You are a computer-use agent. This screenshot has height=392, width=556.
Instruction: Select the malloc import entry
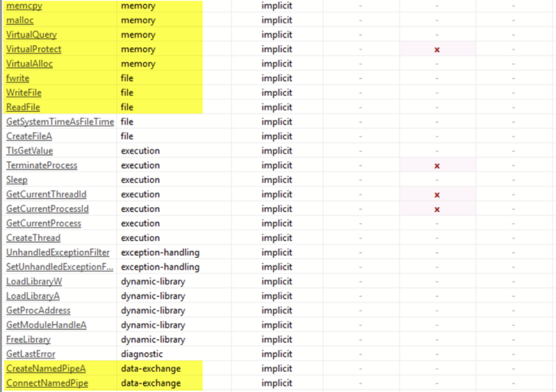(x=20, y=20)
